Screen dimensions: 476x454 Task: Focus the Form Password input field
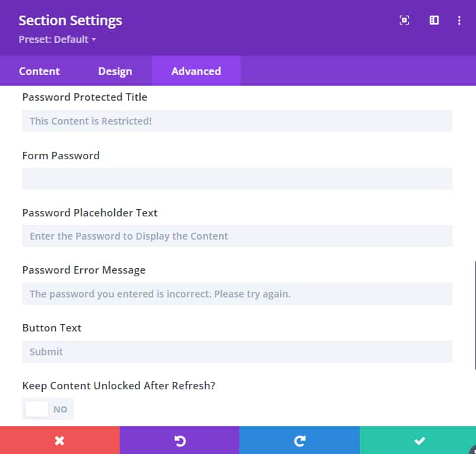click(237, 178)
